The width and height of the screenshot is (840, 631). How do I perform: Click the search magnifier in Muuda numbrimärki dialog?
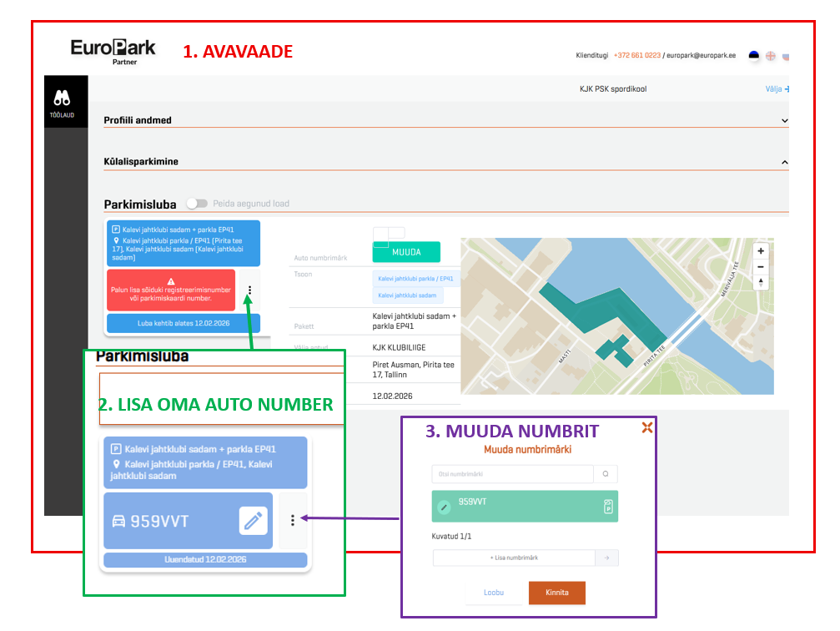pos(605,474)
